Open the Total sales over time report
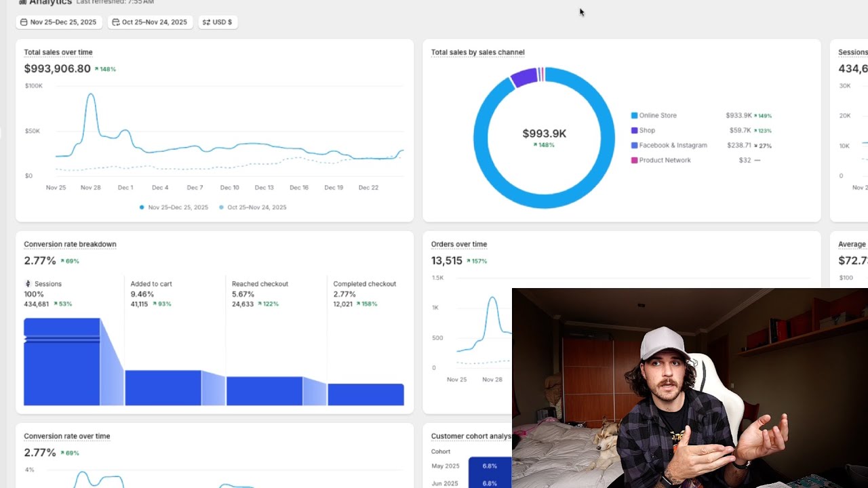 click(58, 52)
